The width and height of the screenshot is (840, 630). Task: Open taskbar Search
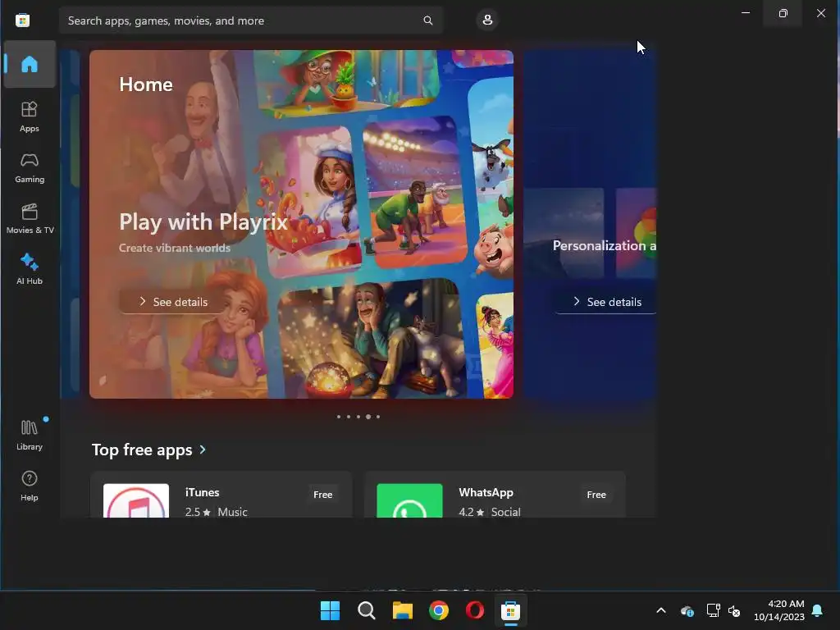pos(367,610)
